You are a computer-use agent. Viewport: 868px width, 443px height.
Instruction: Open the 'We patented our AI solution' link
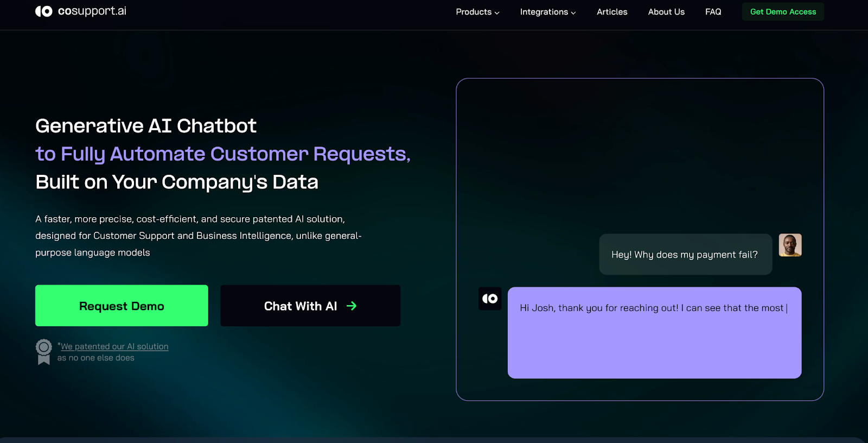pos(114,346)
